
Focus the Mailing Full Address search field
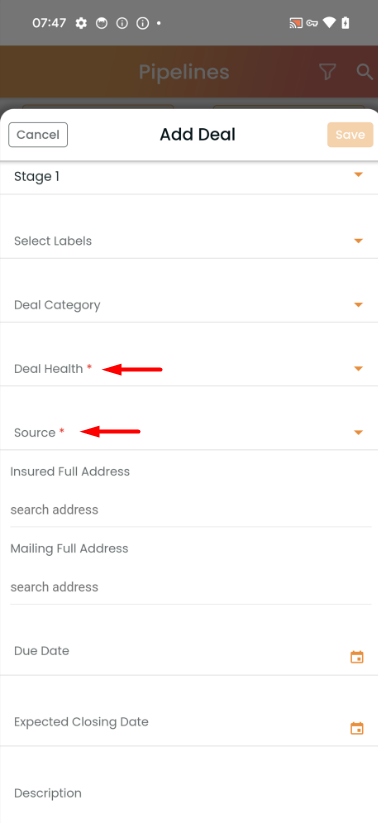tap(191, 587)
